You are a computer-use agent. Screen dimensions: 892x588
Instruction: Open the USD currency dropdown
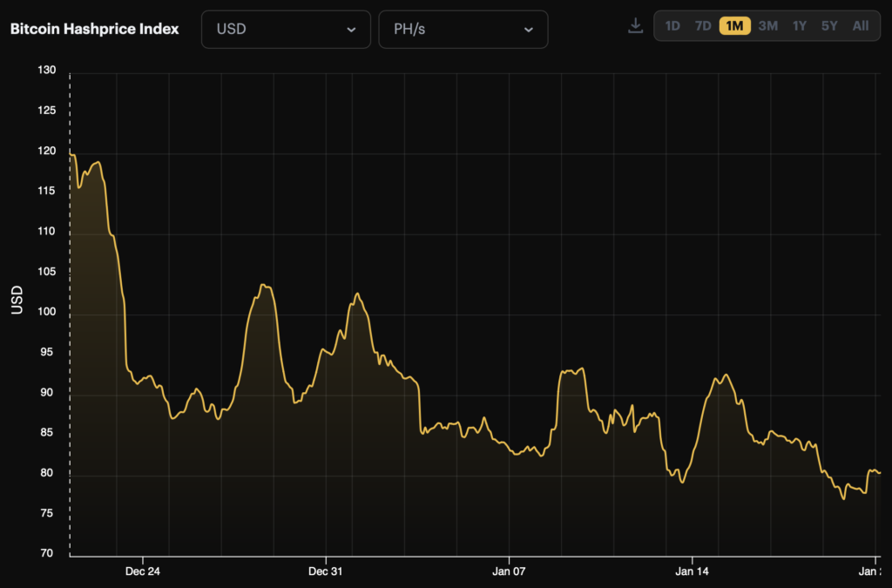286,29
